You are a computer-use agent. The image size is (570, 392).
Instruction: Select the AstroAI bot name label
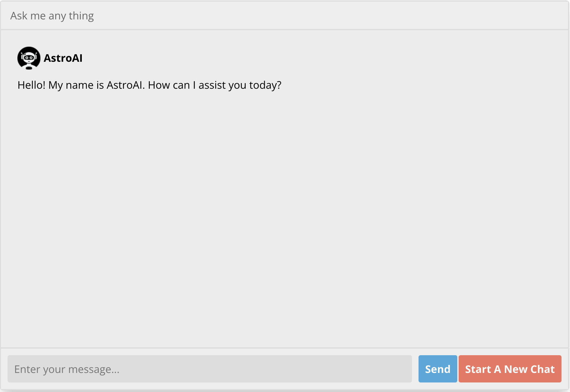coord(63,58)
